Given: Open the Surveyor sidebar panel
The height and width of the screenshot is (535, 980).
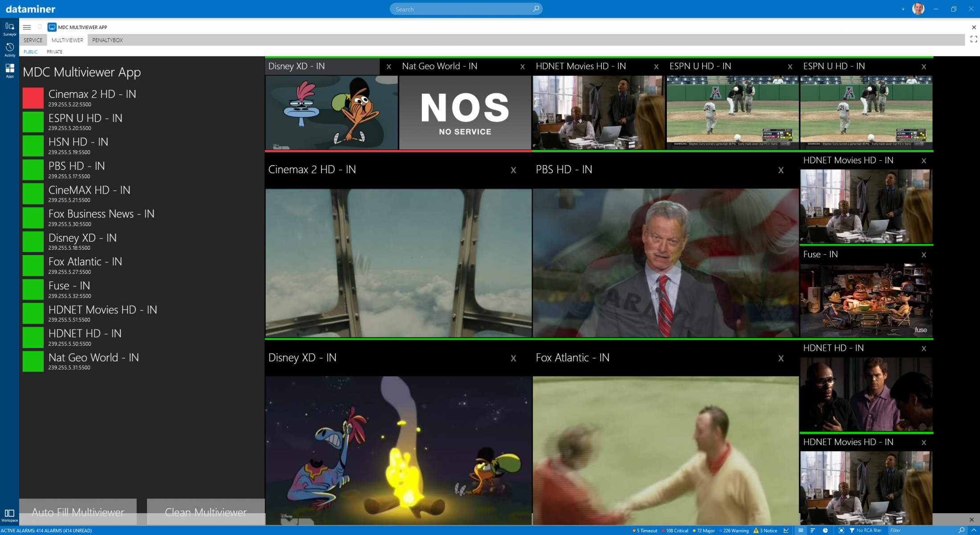Looking at the screenshot, I should coord(9,29).
